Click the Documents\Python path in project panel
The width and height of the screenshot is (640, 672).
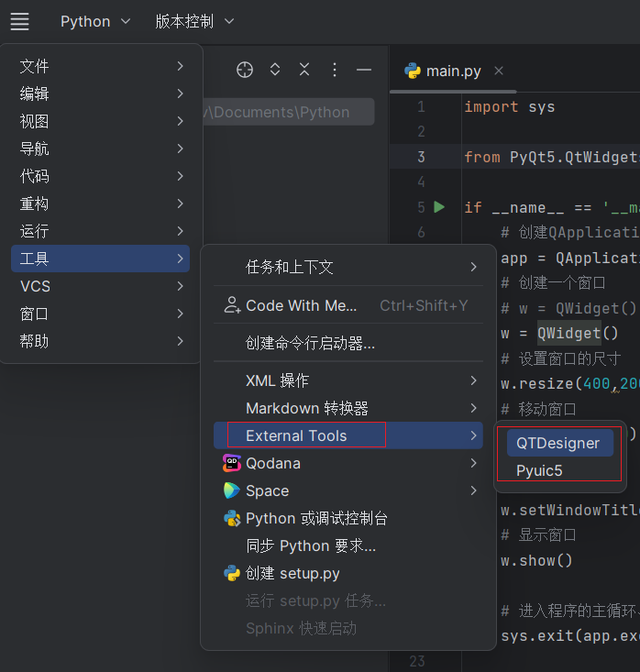pos(289,112)
